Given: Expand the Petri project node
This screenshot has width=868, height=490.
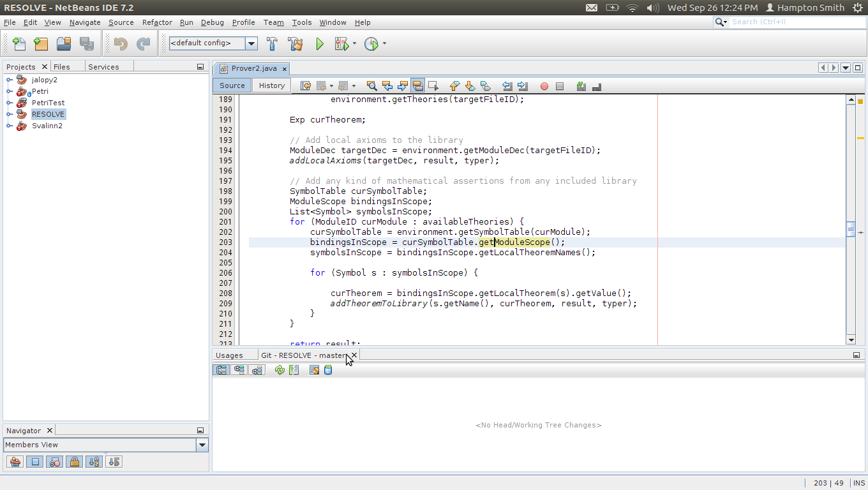Looking at the screenshot, I should 10,91.
